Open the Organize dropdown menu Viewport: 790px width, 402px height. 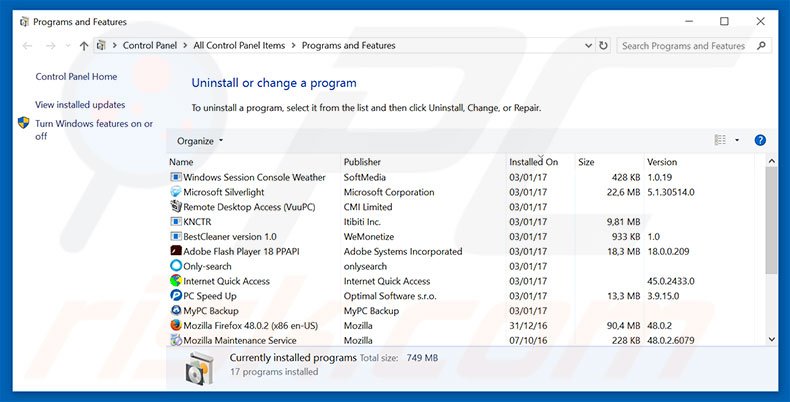(200, 141)
